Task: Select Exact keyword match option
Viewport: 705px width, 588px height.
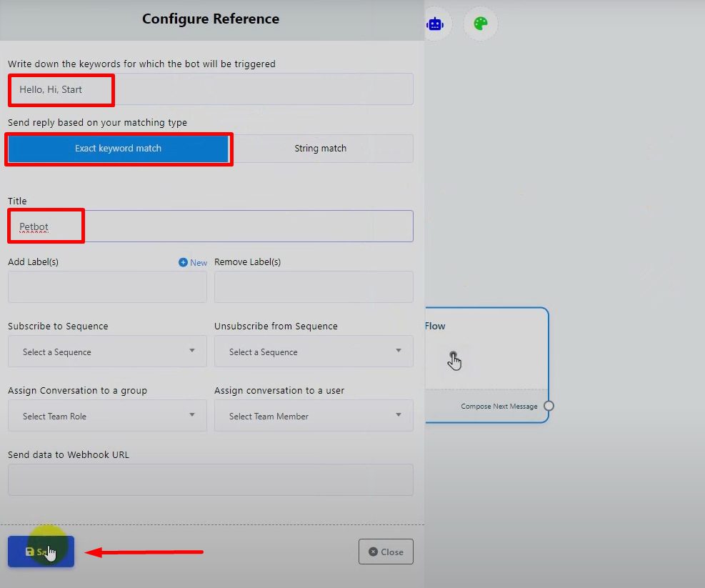Action: (x=118, y=149)
